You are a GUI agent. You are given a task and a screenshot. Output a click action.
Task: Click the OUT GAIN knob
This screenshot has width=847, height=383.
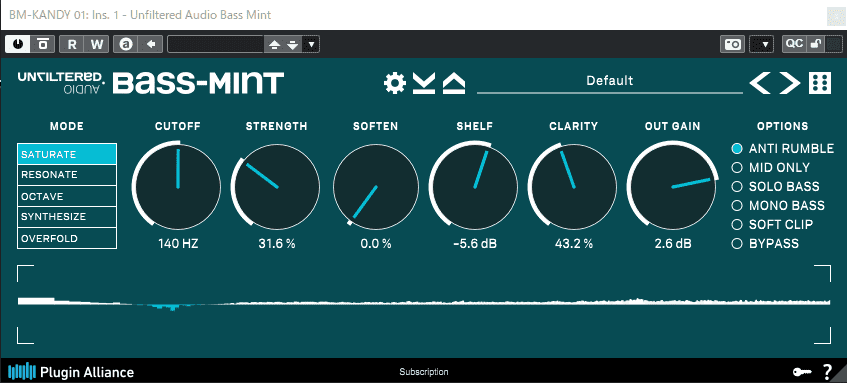coord(673,187)
